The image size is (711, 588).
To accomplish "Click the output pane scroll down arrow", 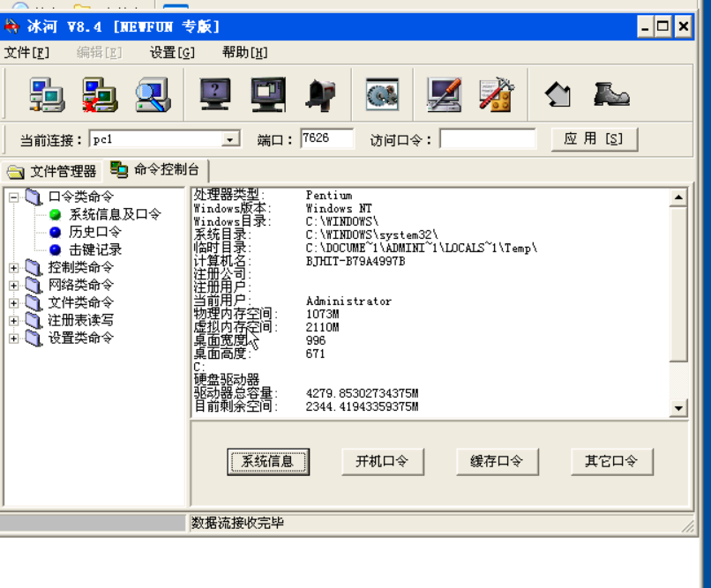I will [678, 408].
